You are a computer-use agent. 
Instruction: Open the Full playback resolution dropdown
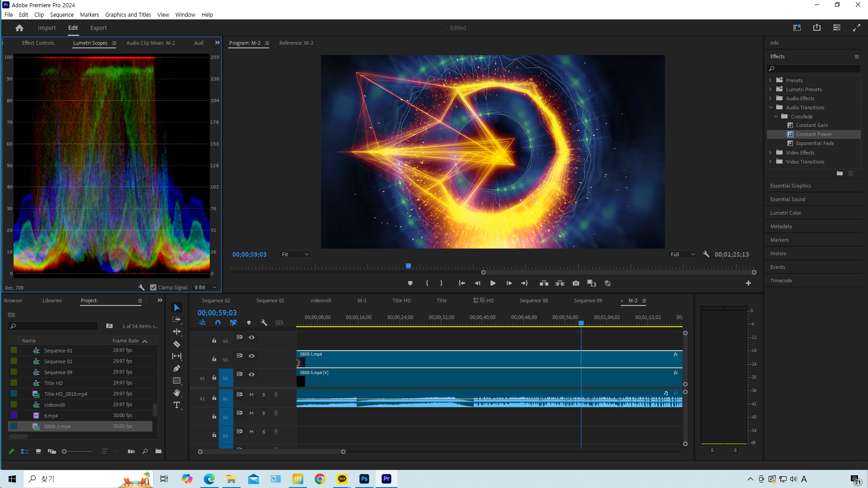click(682, 254)
